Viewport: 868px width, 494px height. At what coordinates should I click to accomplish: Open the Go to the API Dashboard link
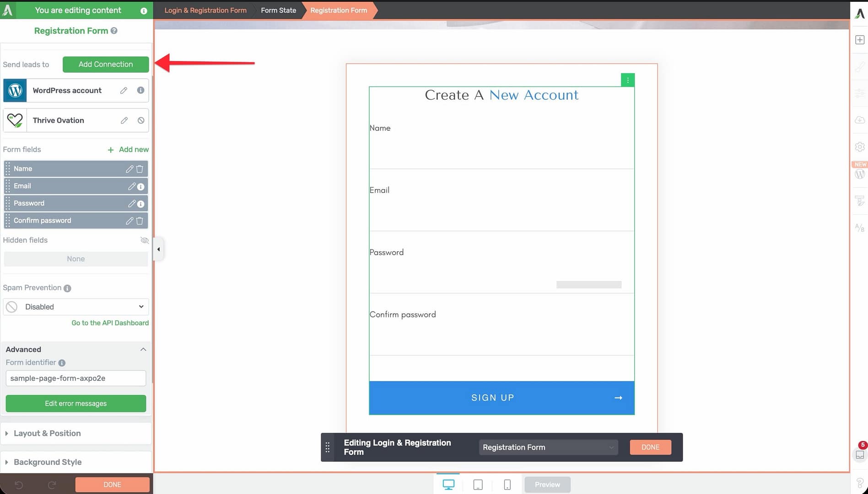pos(110,323)
